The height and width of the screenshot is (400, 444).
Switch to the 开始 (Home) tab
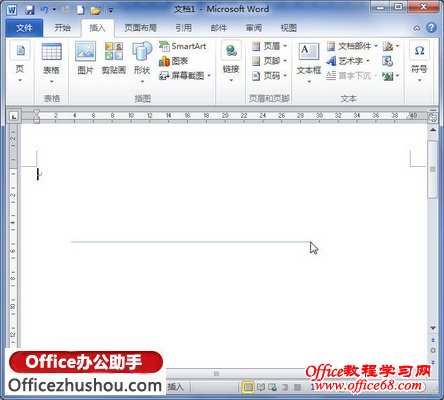click(62, 28)
